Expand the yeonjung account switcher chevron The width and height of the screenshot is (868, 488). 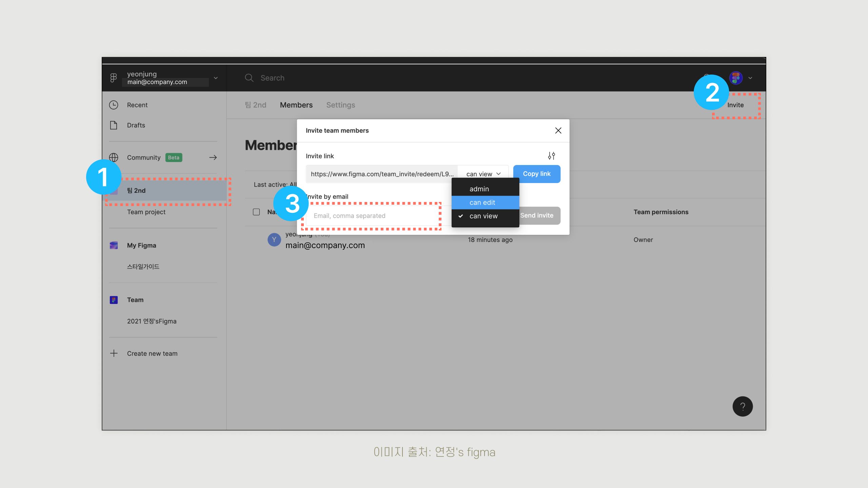[216, 78]
